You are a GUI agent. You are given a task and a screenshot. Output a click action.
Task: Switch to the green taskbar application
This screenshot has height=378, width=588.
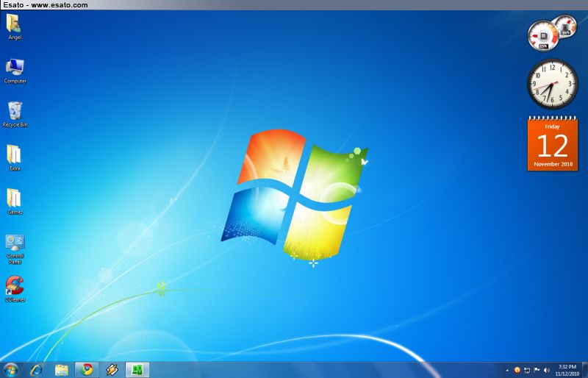[137, 370]
